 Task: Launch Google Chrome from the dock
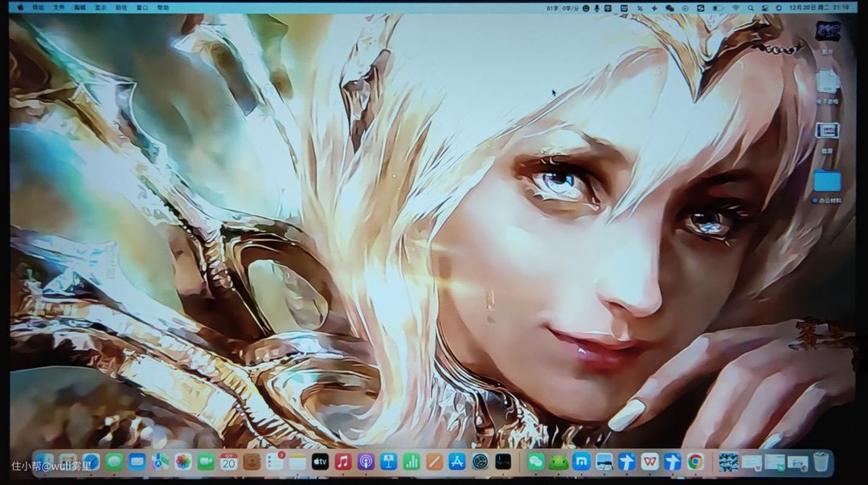tap(695, 462)
